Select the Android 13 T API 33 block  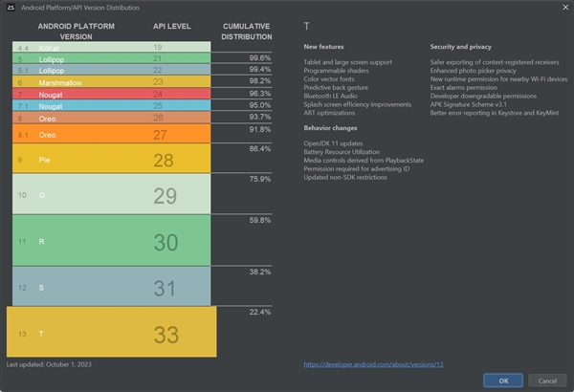coord(112,332)
